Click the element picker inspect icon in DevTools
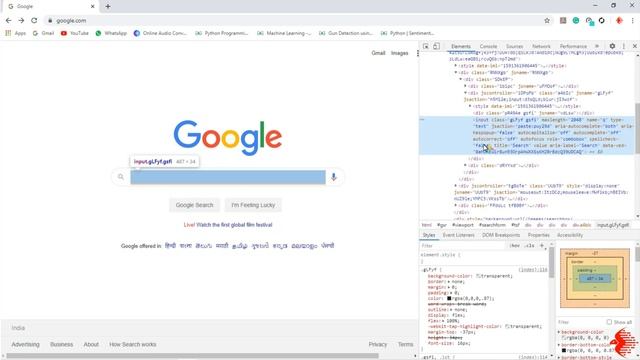The height and width of the screenshot is (360, 640). click(426, 46)
